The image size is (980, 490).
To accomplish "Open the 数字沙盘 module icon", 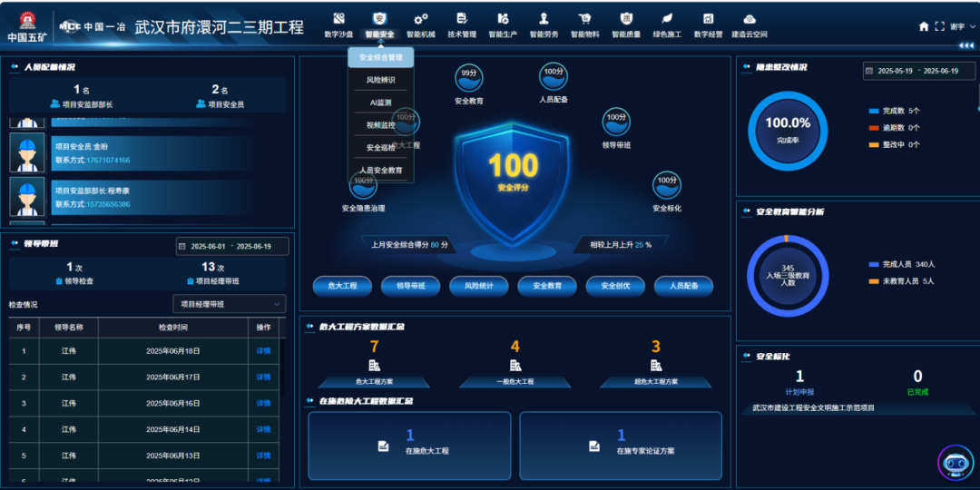I will coord(338,19).
